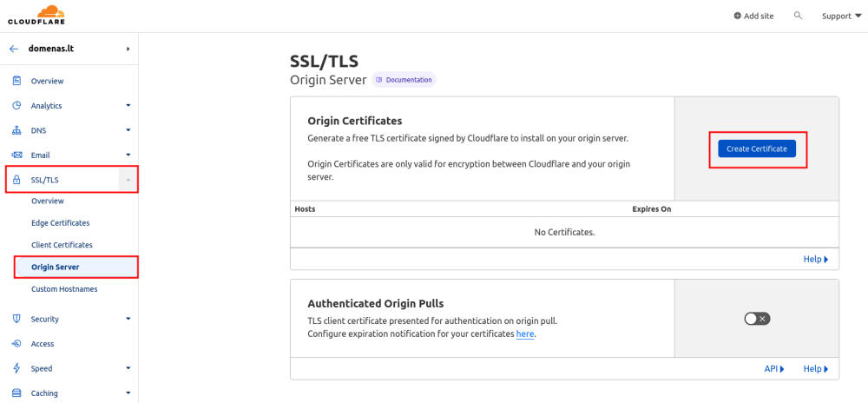Open Help under Authenticated Origin Pulls

pyautogui.click(x=816, y=368)
